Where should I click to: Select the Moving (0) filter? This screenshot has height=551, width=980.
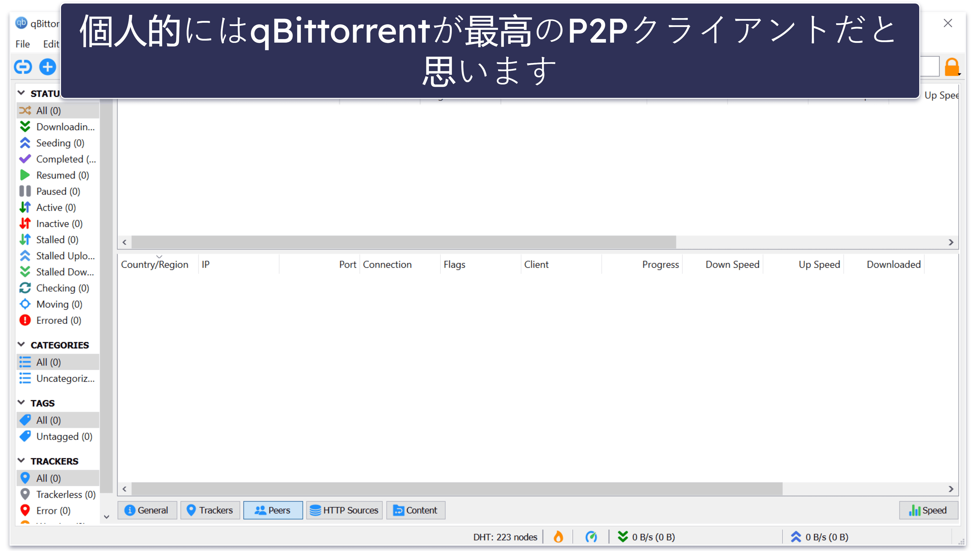(x=58, y=304)
